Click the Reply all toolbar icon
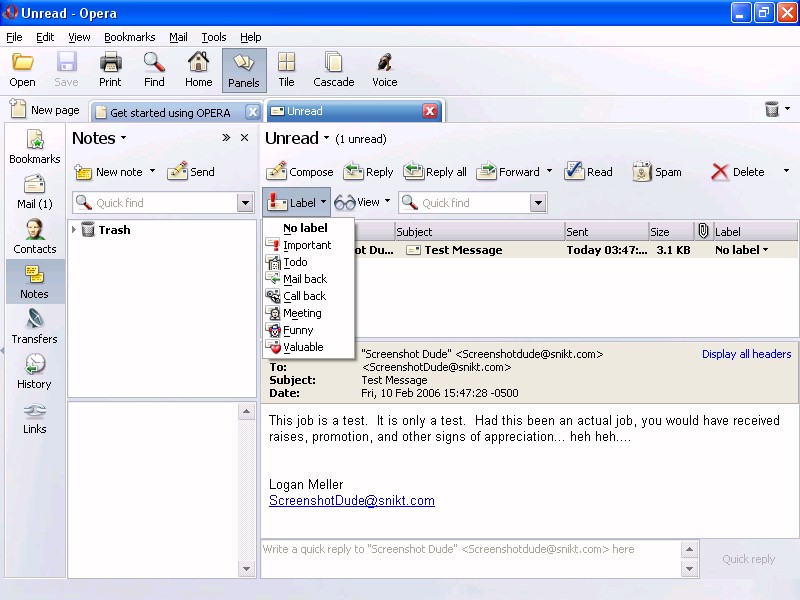The height and width of the screenshot is (600, 800). (414, 172)
